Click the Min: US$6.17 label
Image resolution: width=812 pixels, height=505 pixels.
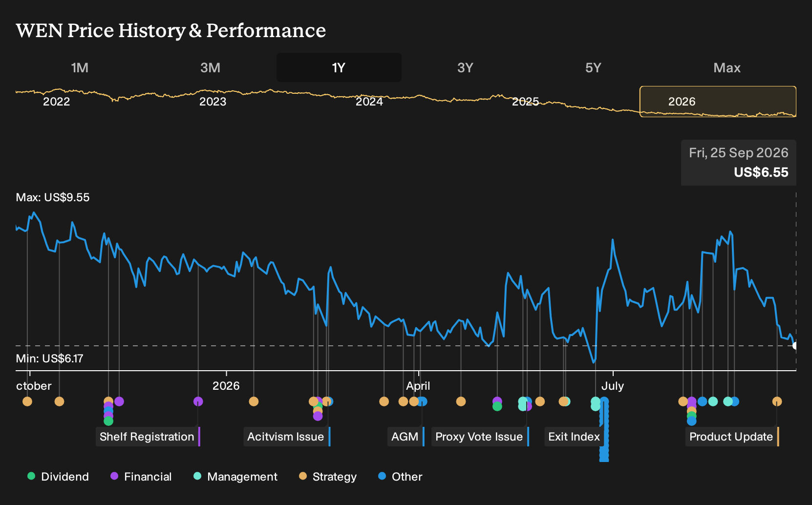[x=49, y=358]
